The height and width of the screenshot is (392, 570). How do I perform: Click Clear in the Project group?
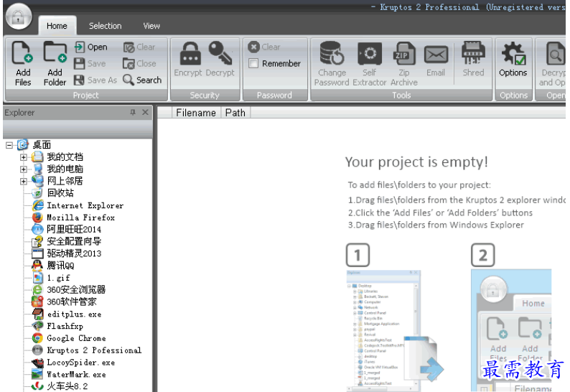pyautogui.click(x=139, y=47)
